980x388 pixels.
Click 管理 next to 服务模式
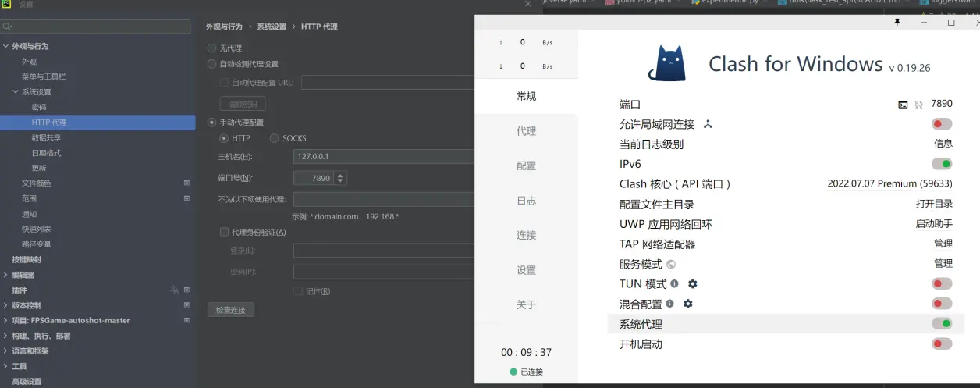[943, 264]
